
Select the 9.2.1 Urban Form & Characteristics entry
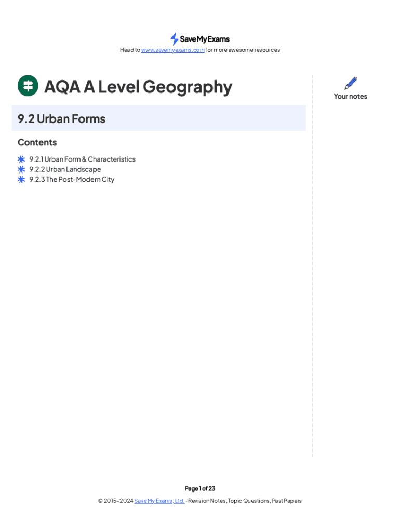pos(82,159)
